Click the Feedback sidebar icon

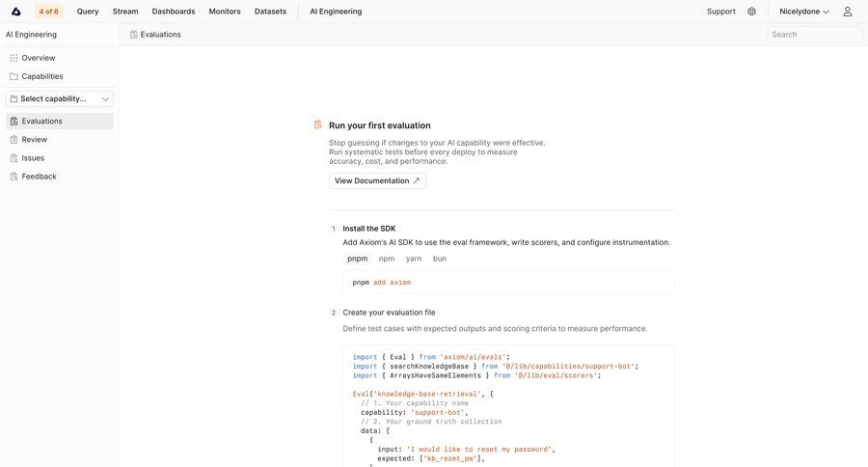point(14,177)
